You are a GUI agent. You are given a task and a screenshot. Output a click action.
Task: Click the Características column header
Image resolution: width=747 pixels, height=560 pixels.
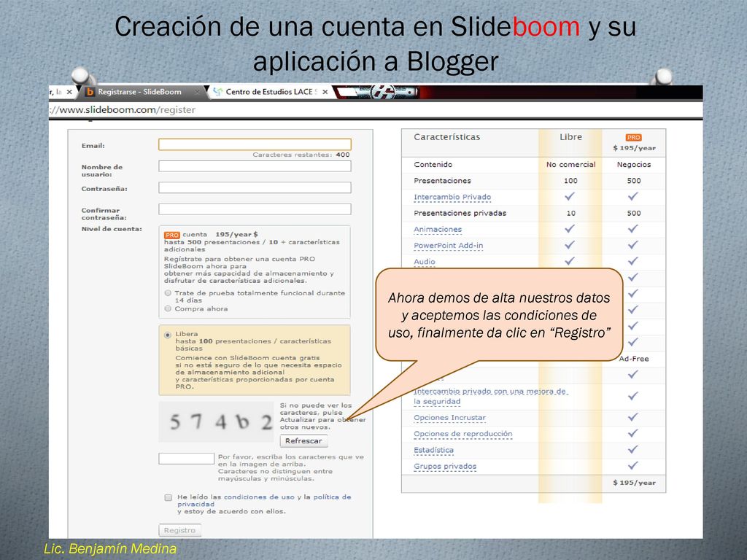tap(447, 137)
